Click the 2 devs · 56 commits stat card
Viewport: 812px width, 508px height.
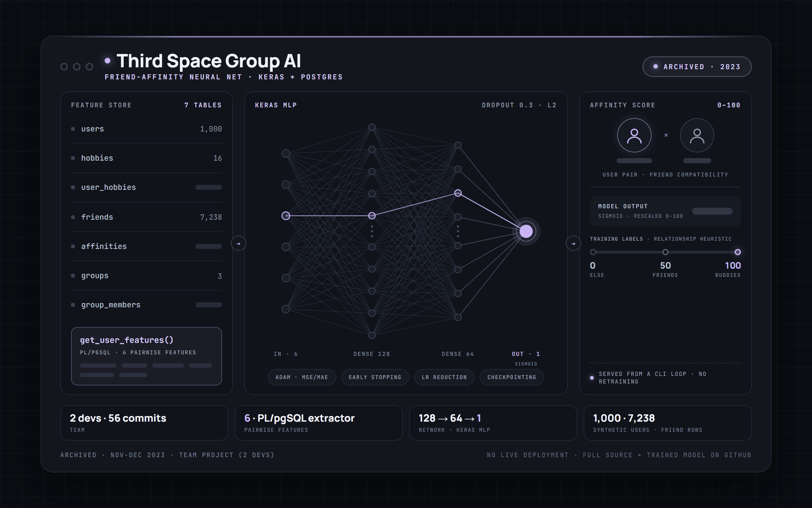(144, 423)
